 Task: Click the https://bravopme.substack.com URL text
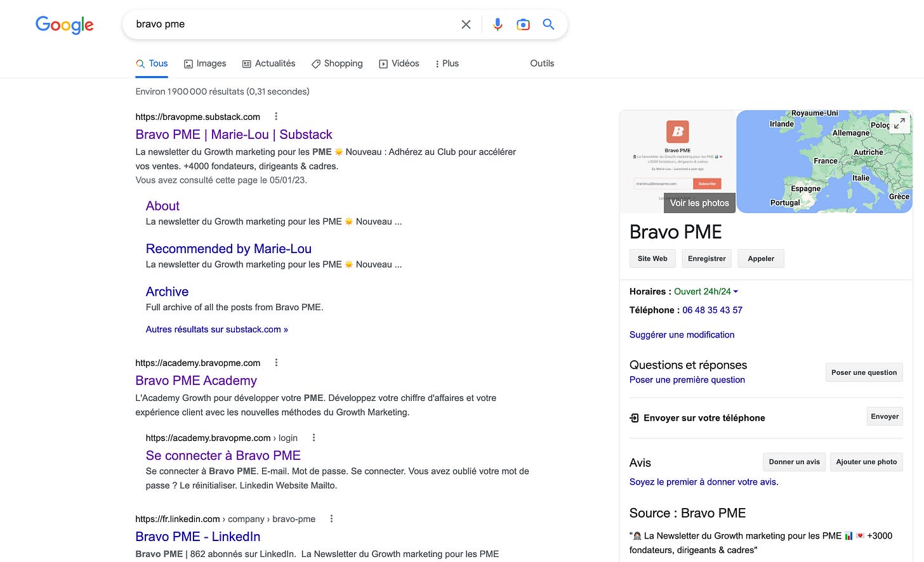coord(198,117)
